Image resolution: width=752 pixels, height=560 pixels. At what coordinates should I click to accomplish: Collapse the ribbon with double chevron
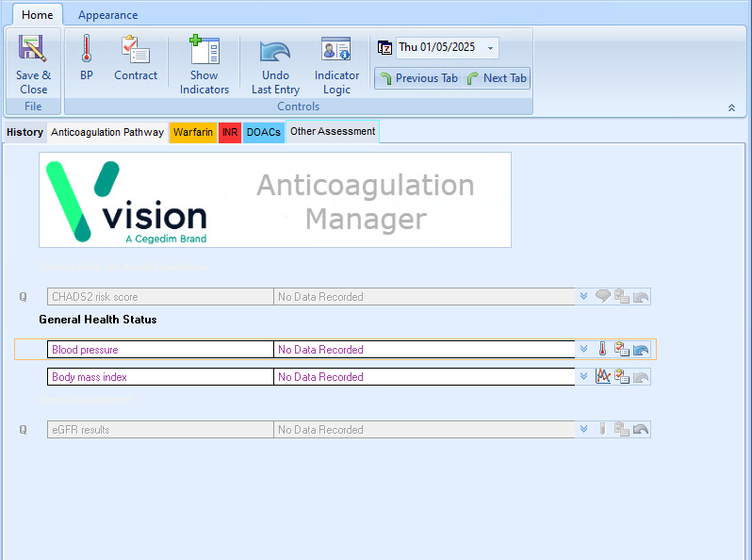click(731, 108)
